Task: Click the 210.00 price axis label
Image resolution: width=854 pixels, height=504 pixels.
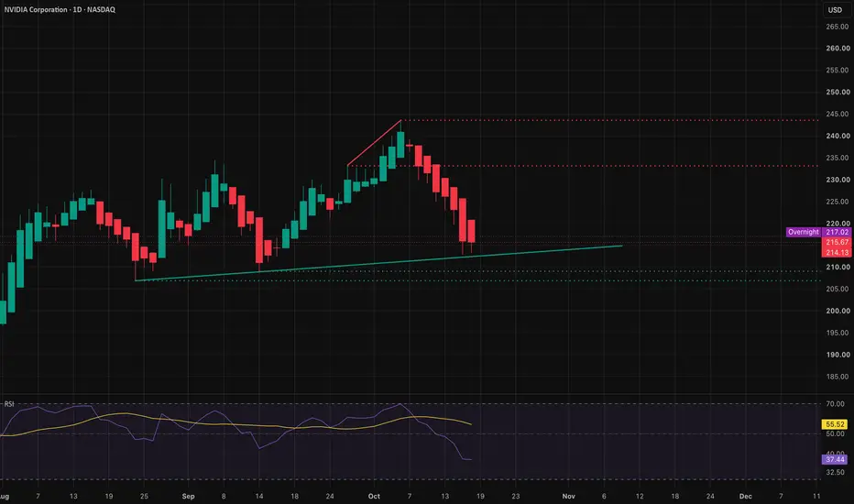Action: (838, 267)
